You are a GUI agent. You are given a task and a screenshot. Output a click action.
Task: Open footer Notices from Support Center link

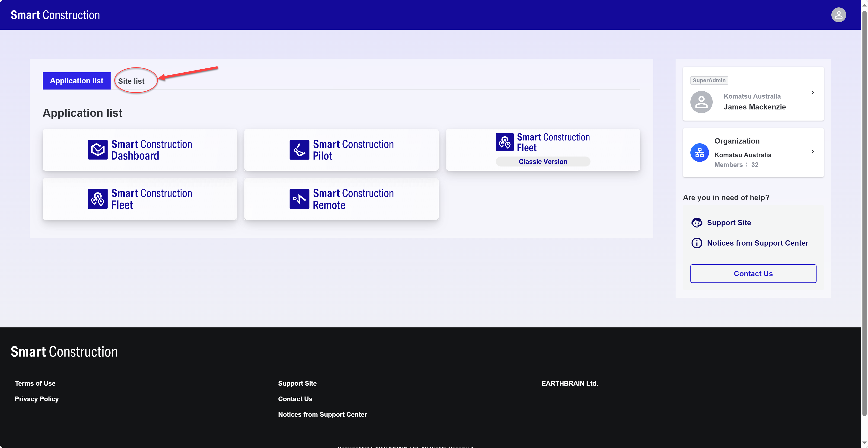point(322,414)
